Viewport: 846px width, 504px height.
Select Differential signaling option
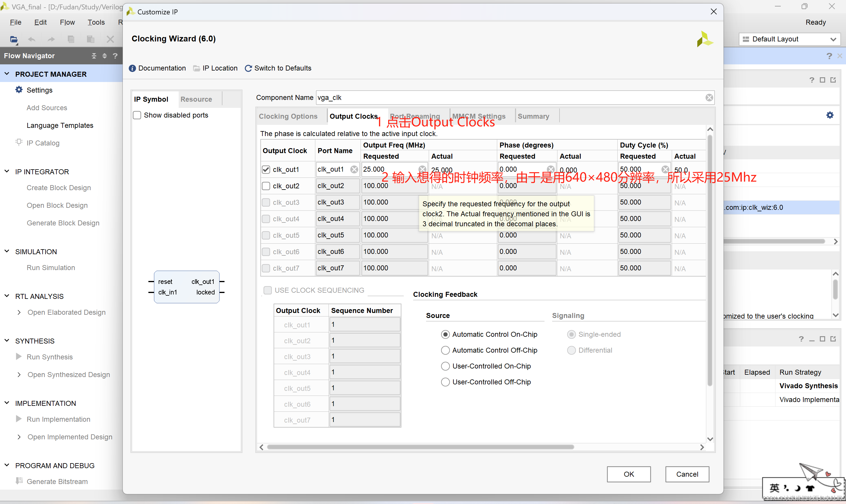(x=571, y=350)
